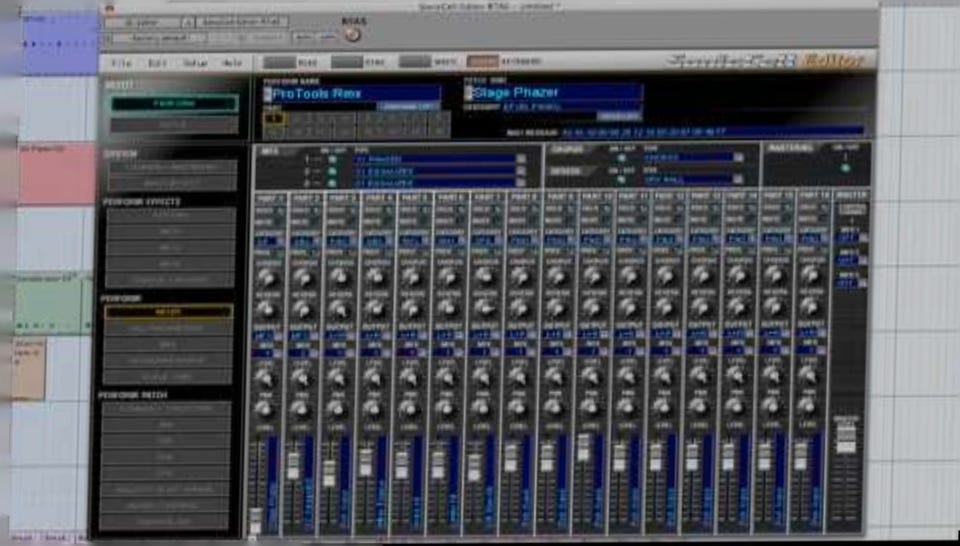Open the Mixer page in Perform section

point(168,312)
